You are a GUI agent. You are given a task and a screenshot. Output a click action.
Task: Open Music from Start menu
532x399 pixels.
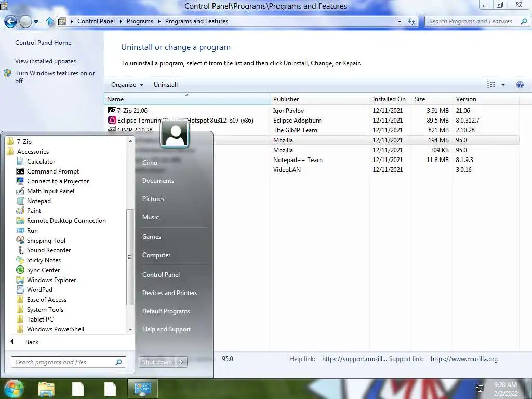tap(150, 217)
